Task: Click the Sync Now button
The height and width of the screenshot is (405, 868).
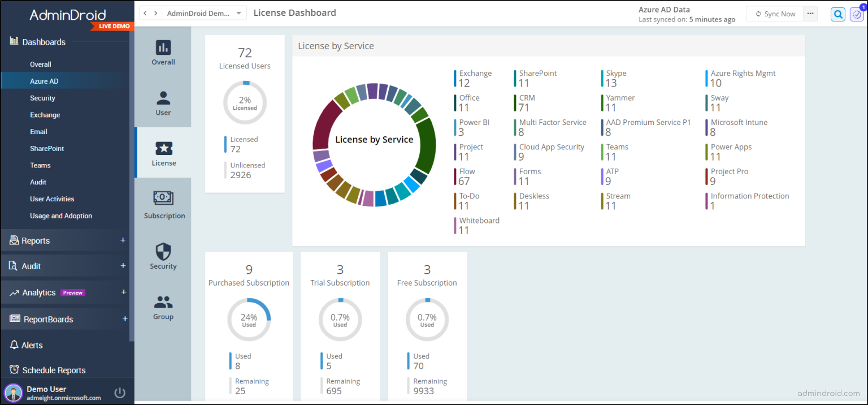Action: point(774,14)
